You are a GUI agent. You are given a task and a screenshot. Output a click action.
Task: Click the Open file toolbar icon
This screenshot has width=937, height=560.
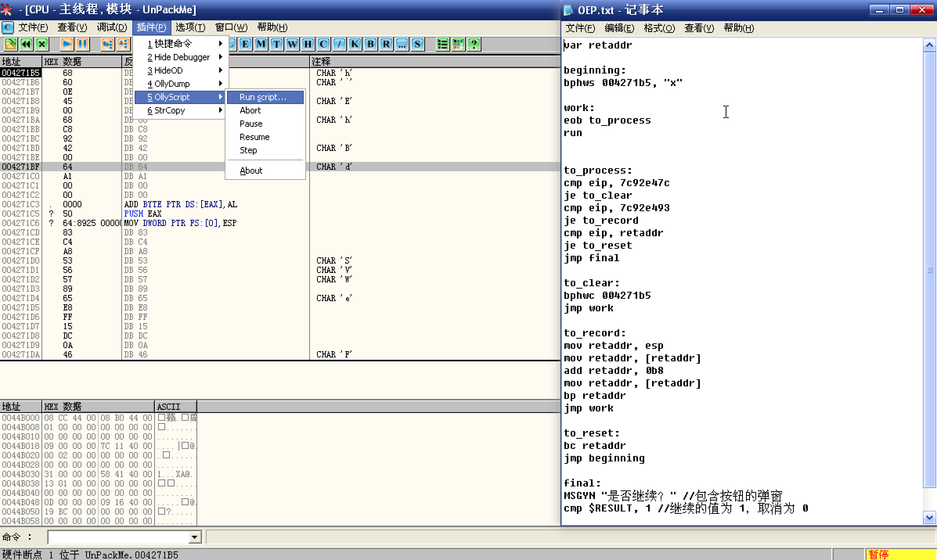pos(11,44)
